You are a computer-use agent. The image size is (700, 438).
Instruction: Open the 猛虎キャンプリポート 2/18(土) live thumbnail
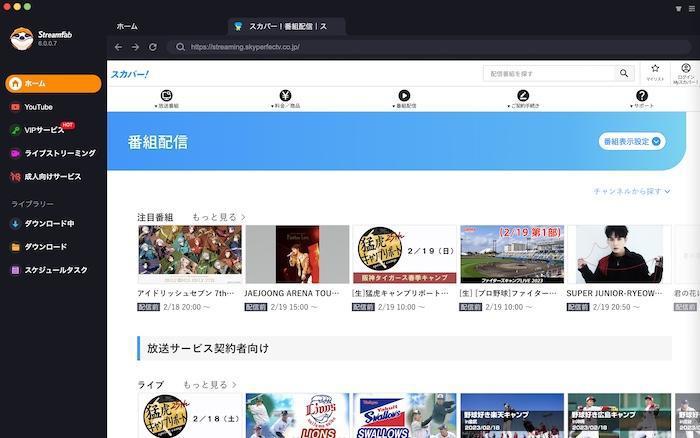[190, 416]
